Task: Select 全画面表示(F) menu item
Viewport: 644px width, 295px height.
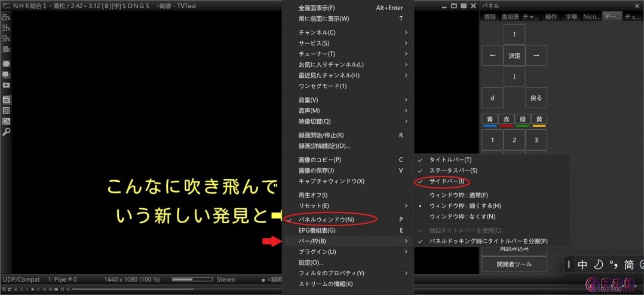Action: click(348, 8)
